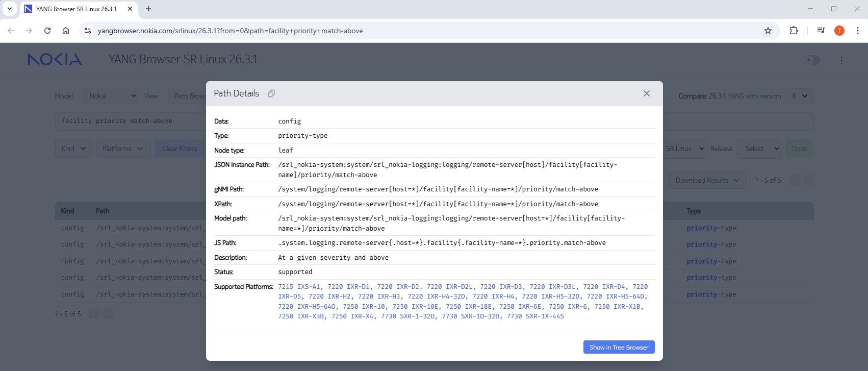Go back in browser history
Viewport: 868px width, 371px height.
click(x=11, y=31)
